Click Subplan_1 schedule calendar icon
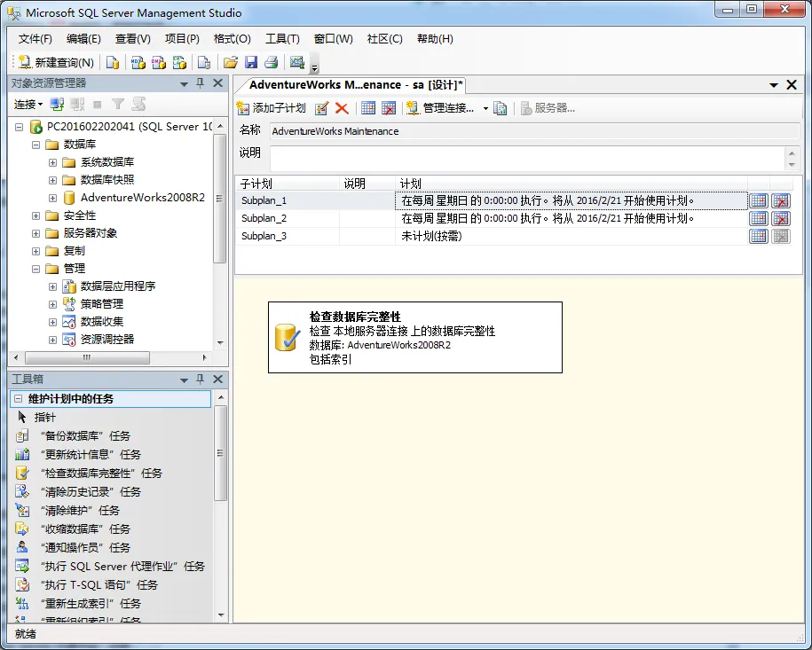 point(759,200)
